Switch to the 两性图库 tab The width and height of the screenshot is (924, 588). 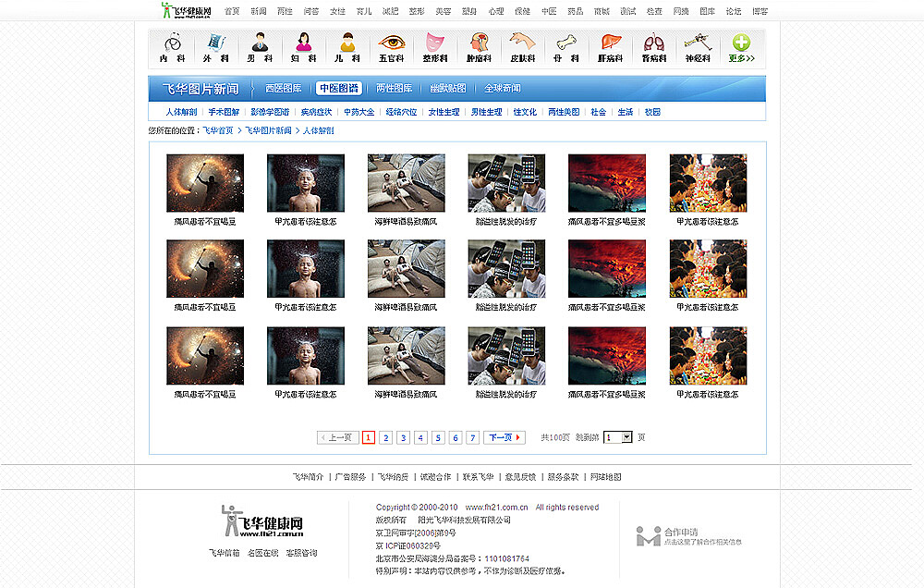[395, 88]
